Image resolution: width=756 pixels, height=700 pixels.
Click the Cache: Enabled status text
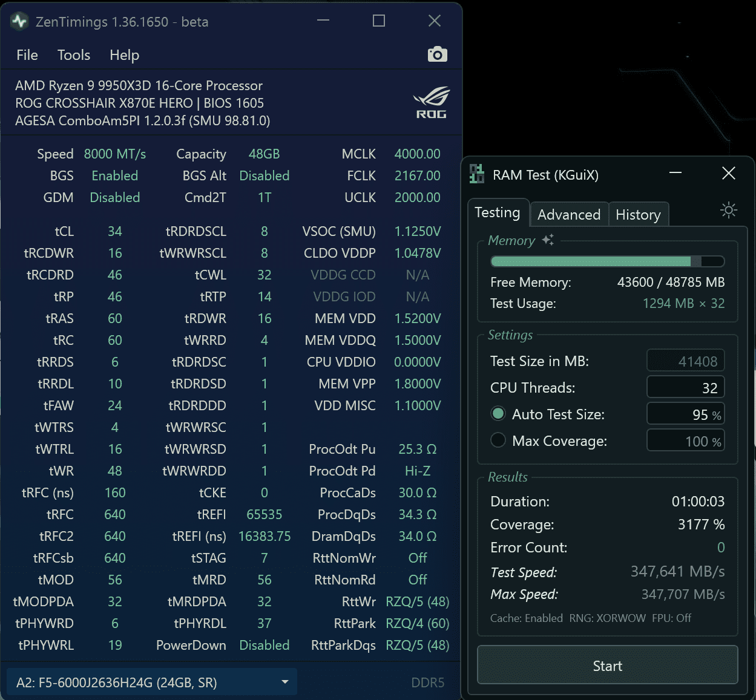pos(527,618)
